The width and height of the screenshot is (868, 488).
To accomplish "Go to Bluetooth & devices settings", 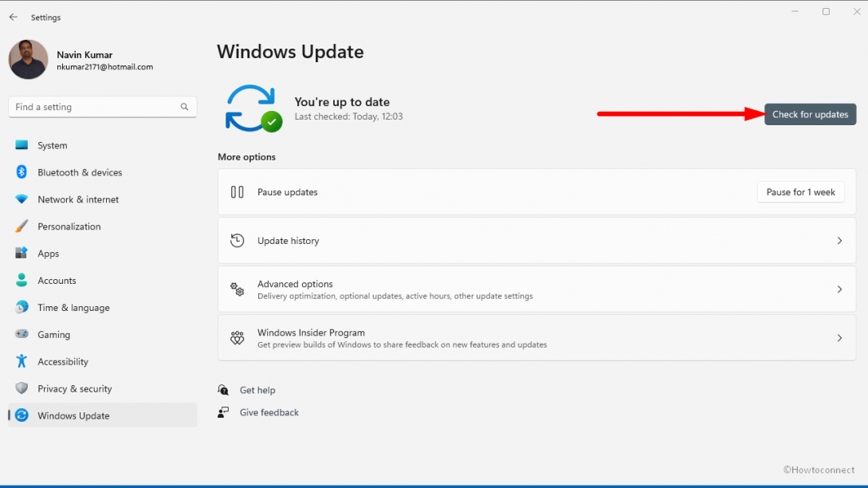I will pos(102,172).
